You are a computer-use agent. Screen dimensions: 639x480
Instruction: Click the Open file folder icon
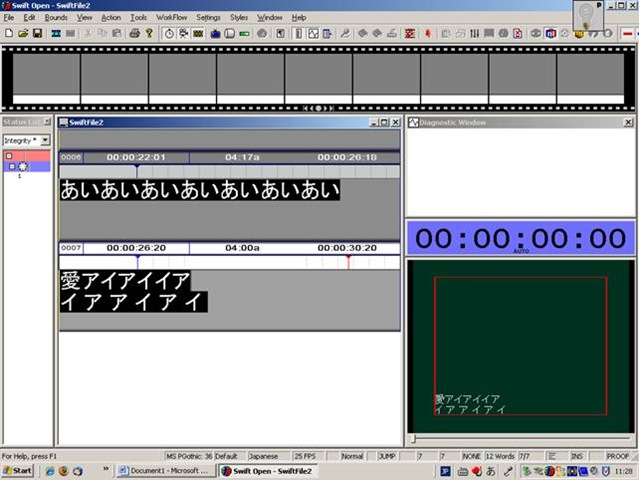[x=22, y=33]
